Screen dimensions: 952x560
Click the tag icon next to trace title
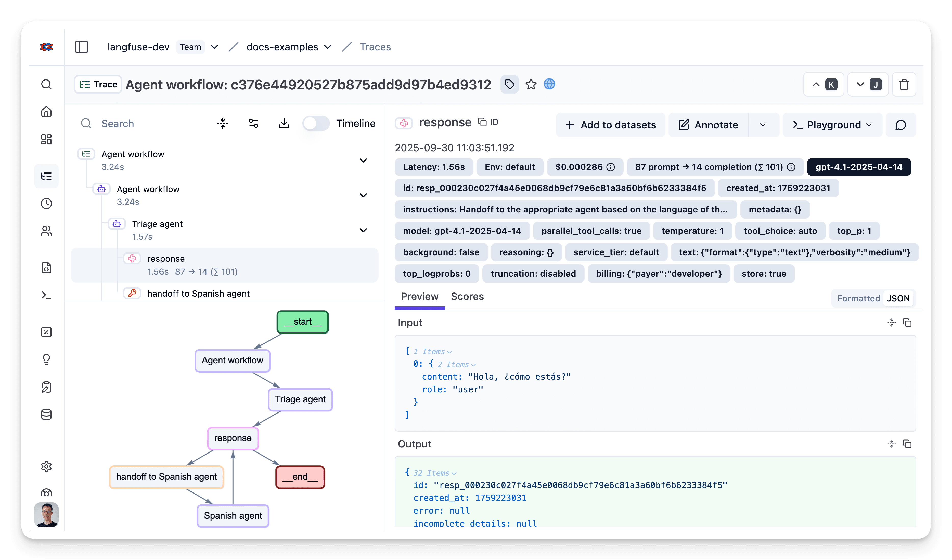[x=510, y=84]
